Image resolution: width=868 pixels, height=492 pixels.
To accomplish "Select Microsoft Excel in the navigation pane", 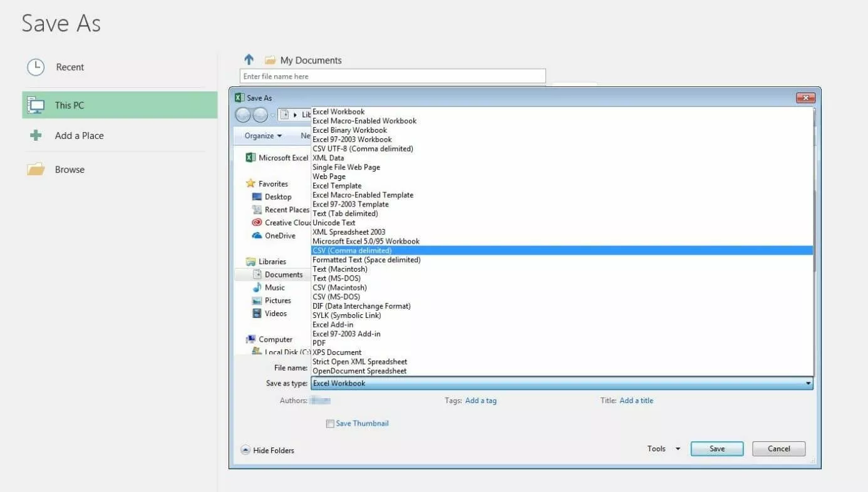I will point(280,157).
